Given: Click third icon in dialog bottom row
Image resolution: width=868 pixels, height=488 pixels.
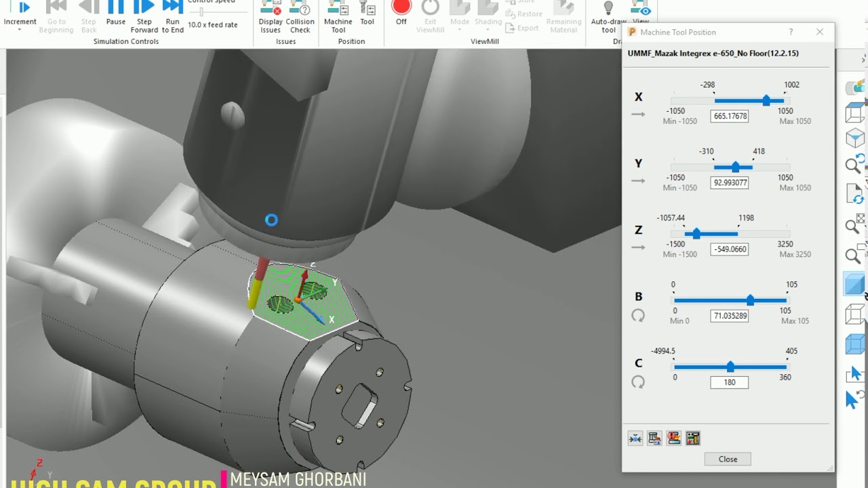Looking at the screenshot, I should coord(673,439).
